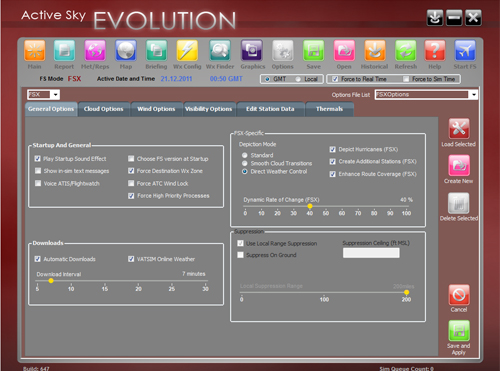Select Smooth Cloud Transitions radio button
The width and height of the screenshot is (500, 371).
[245, 163]
